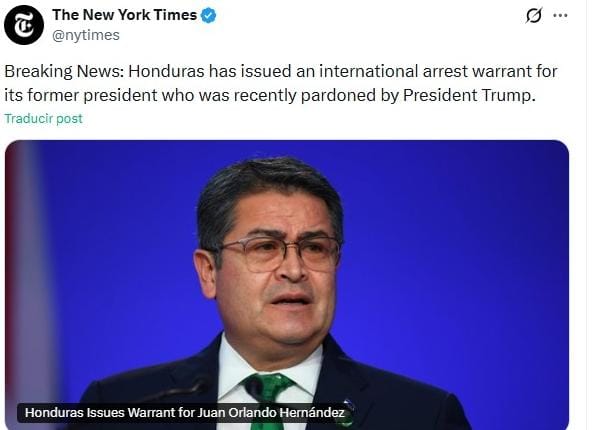Click the word "Honduras" in the post body
Viewport: 603px width, 430px height.
coord(166,72)
